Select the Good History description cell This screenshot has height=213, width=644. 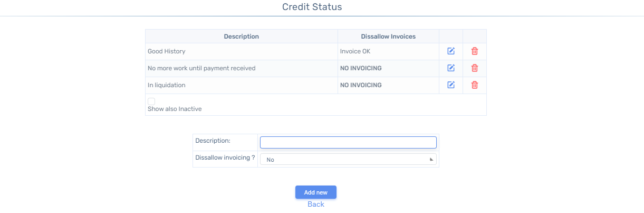point(242,51)
